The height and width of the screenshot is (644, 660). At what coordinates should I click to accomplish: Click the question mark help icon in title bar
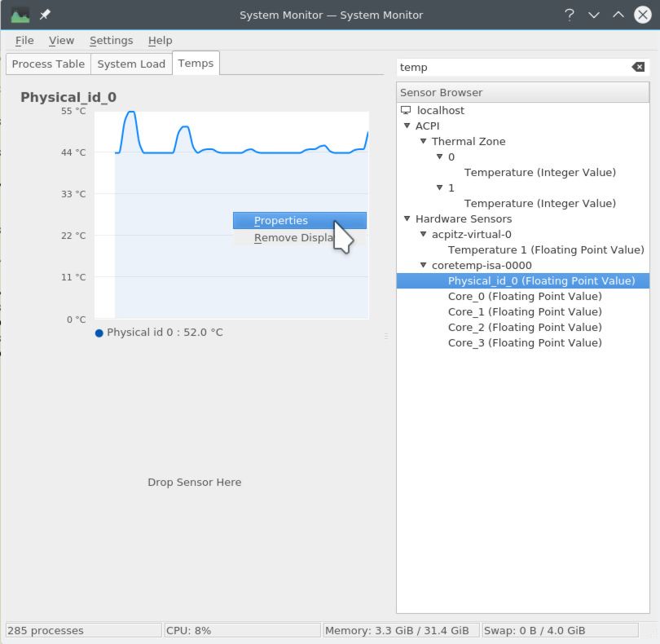coord(570,15)
